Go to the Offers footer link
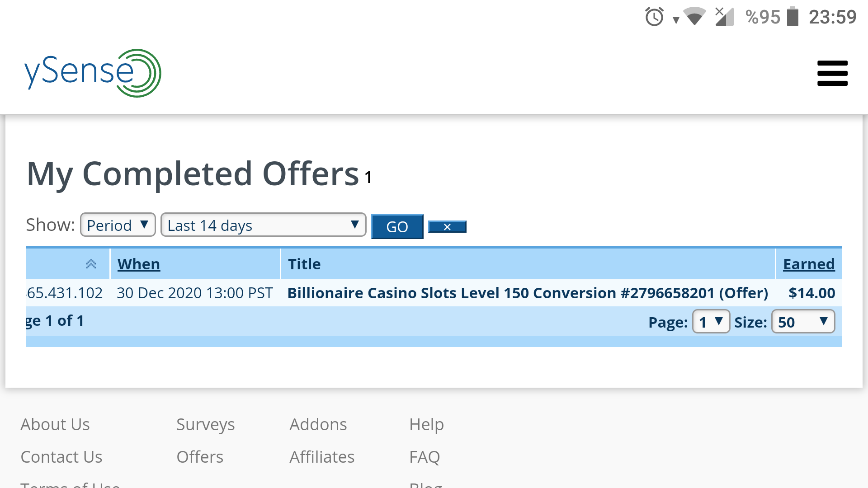This screenshot has width=868, height=488. pos(200,457)
